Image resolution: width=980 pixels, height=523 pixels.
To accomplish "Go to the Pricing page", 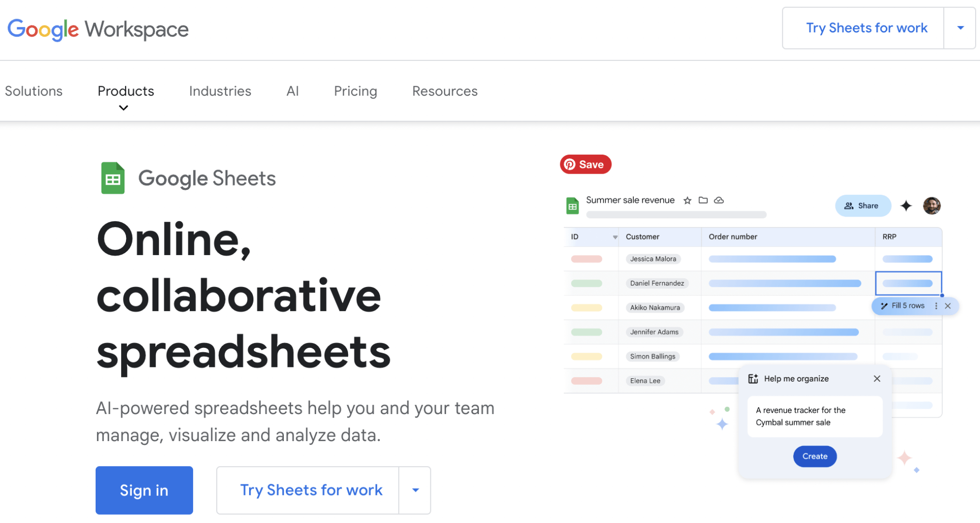I will click(x=355, y=91).
